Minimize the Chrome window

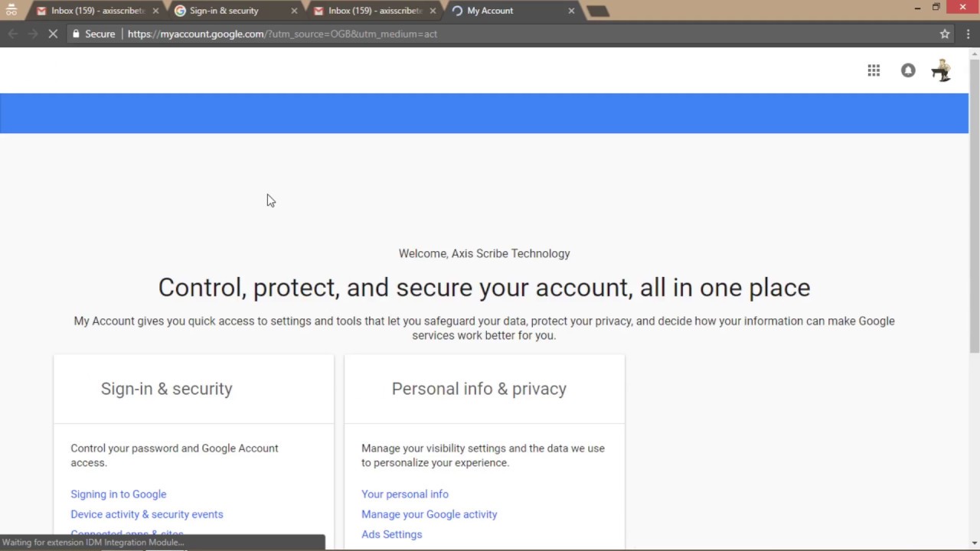[917, 8]
